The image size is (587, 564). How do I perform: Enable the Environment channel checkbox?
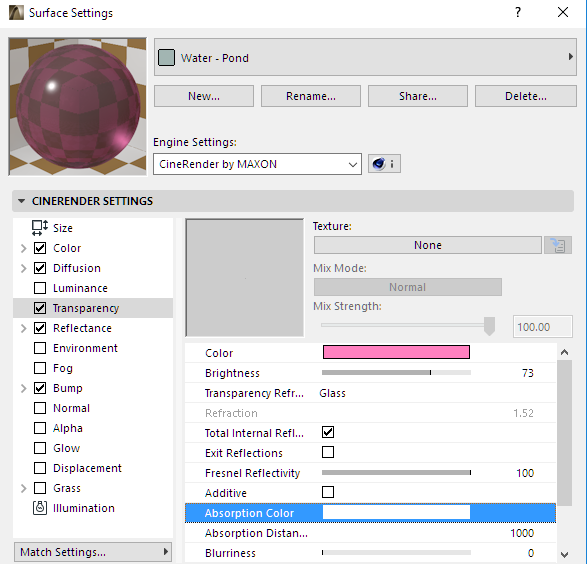point(40,348)
